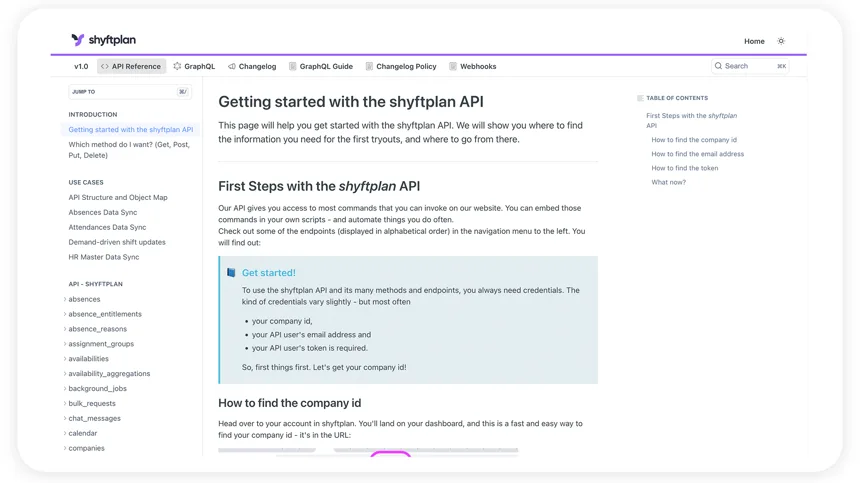860x483 pixels.
Task: Open HR Master Data Sync page
Action: click(x=104, y=257)
